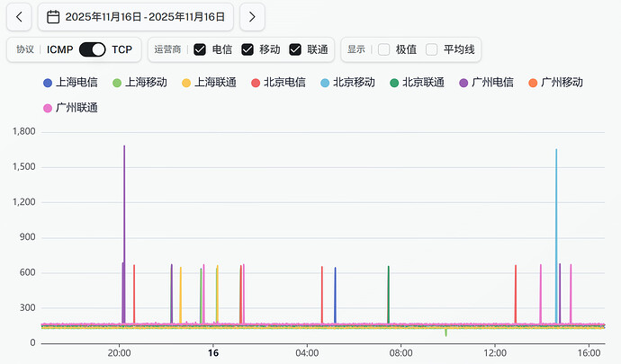
Task: Click the dark blue spike near 05:00
Action: (335, 295)
